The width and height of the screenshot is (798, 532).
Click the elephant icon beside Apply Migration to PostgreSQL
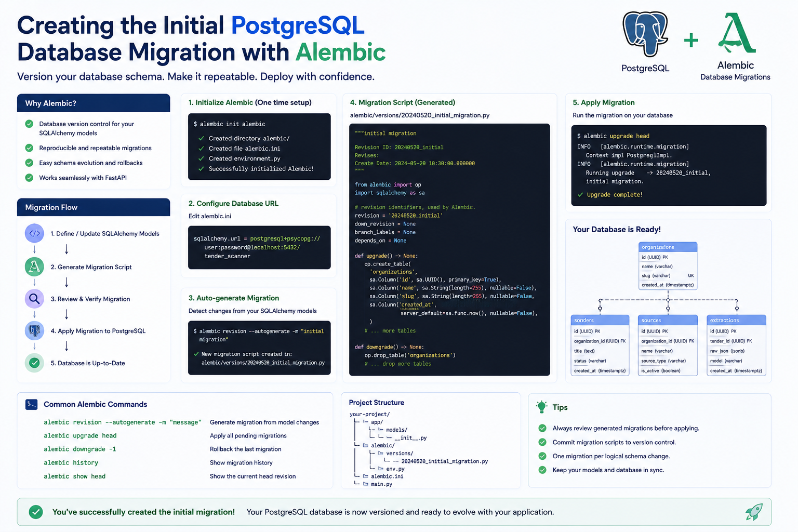[x=34, y=331]
